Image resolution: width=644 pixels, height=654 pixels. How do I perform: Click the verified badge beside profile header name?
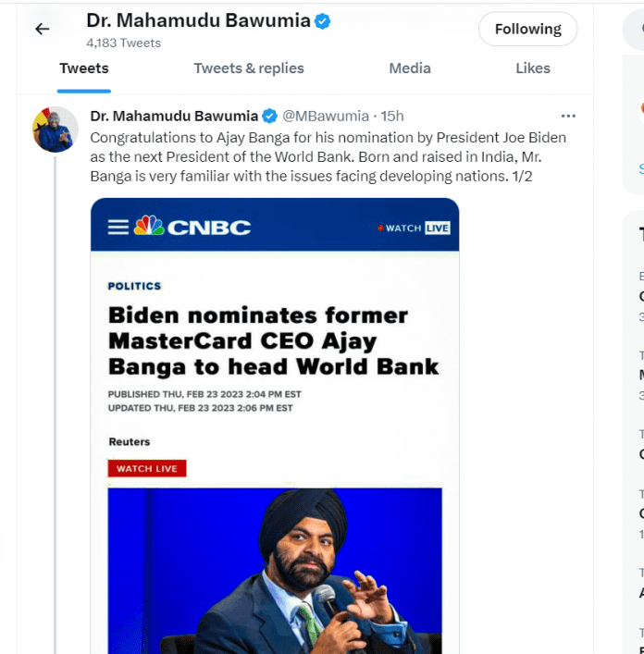click(x=322, y=21)
